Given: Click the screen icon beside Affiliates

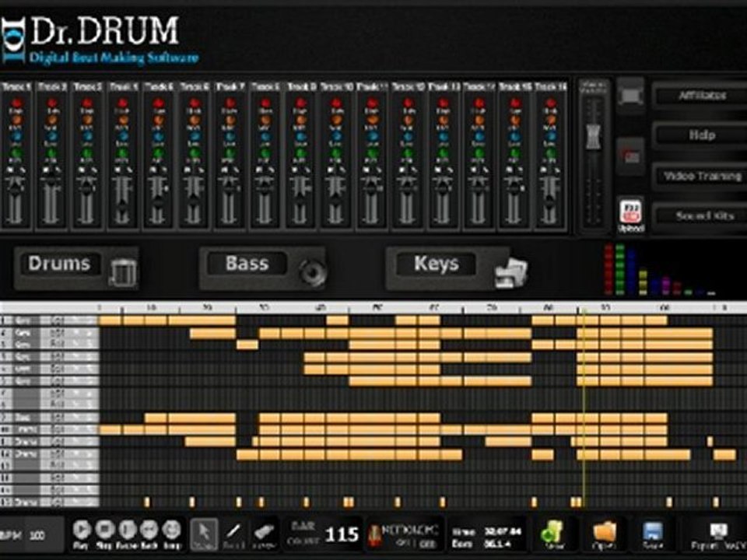Looking at the screenshot, I should [x=631, y=96].
